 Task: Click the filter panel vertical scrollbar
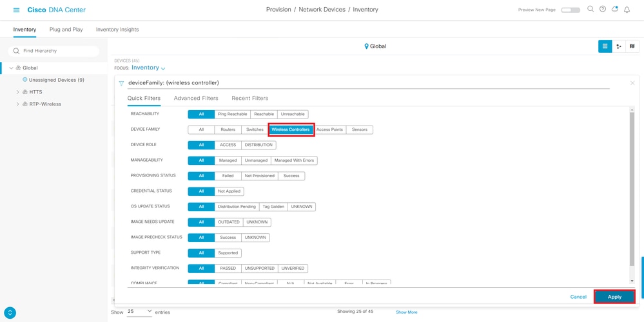632,189
